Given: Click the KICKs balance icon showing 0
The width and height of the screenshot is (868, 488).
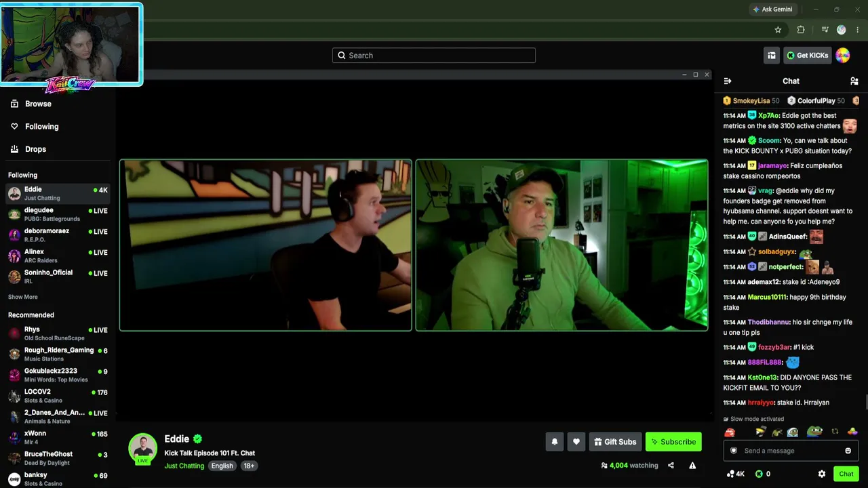Looking at the screenshot, I should pos(763,474).
